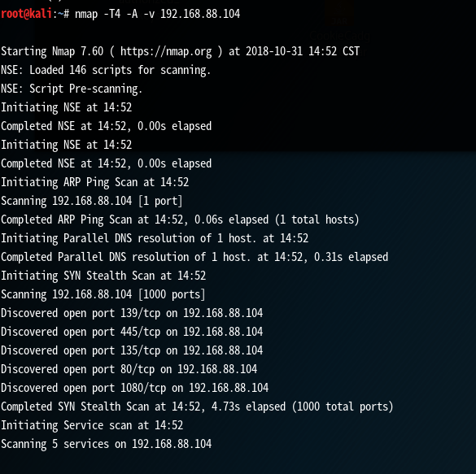Click 'Initiating SYN Stealth Scan' line
The height and width of the screenshot is (474, 476).
(103, 276)
